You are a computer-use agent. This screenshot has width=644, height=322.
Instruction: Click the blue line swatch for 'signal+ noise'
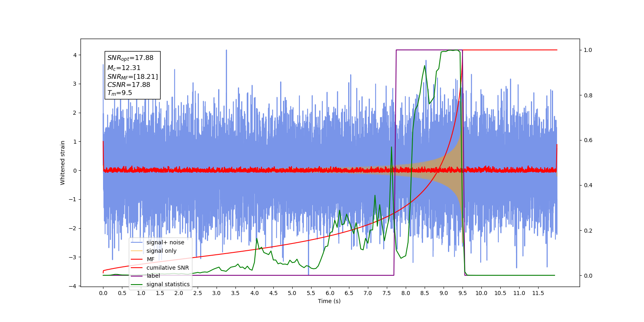137,242
